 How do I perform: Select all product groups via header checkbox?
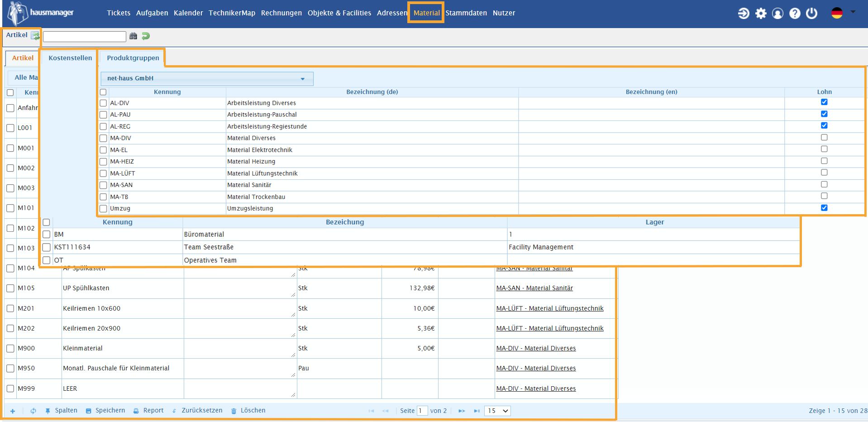click(103, 92)
